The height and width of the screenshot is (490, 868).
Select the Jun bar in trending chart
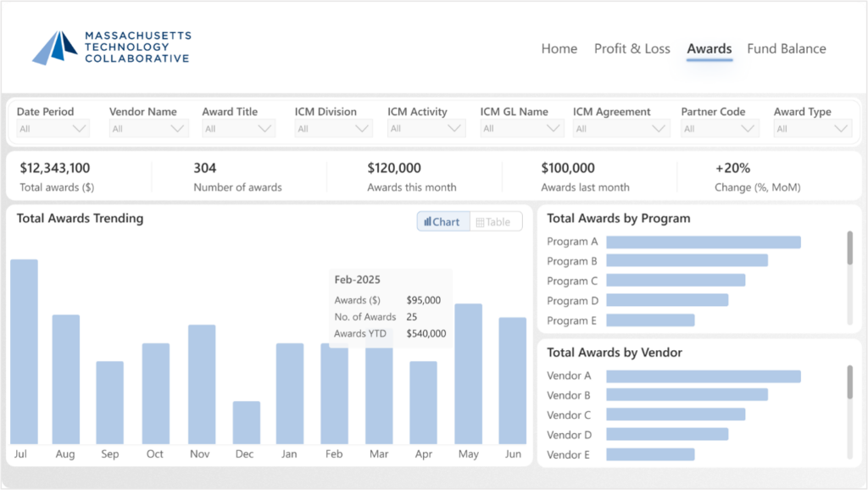[x=513, y=381]
